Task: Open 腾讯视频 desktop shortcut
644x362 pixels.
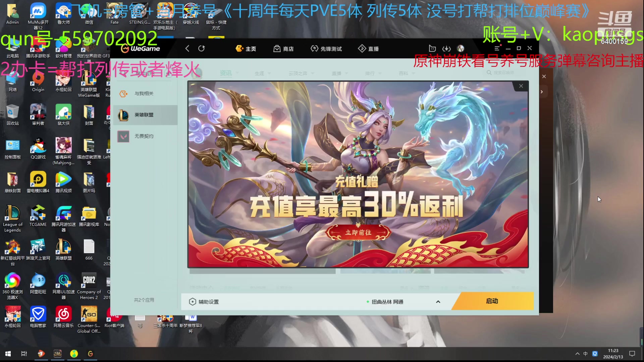Action: point(63,183)
